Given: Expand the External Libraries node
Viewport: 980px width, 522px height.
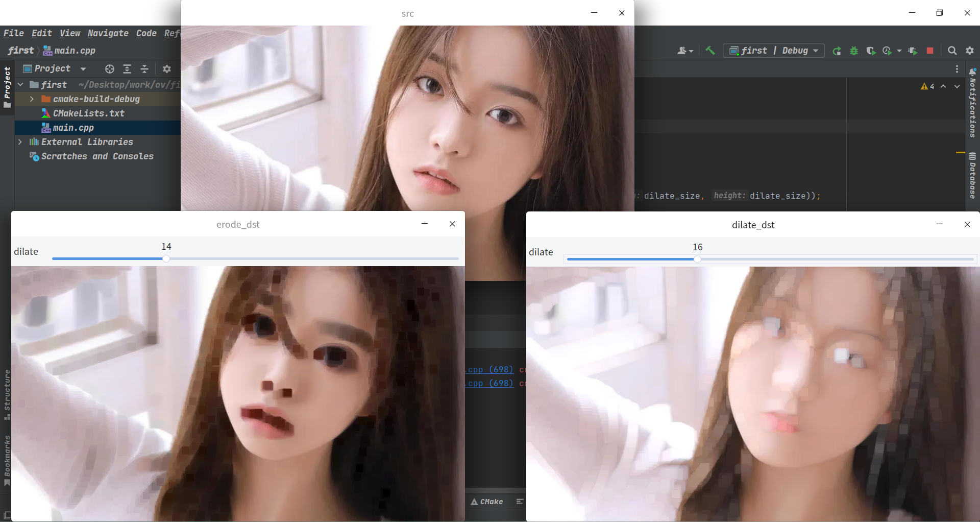Looking at the screenshot, I should (x=20, y=142).
